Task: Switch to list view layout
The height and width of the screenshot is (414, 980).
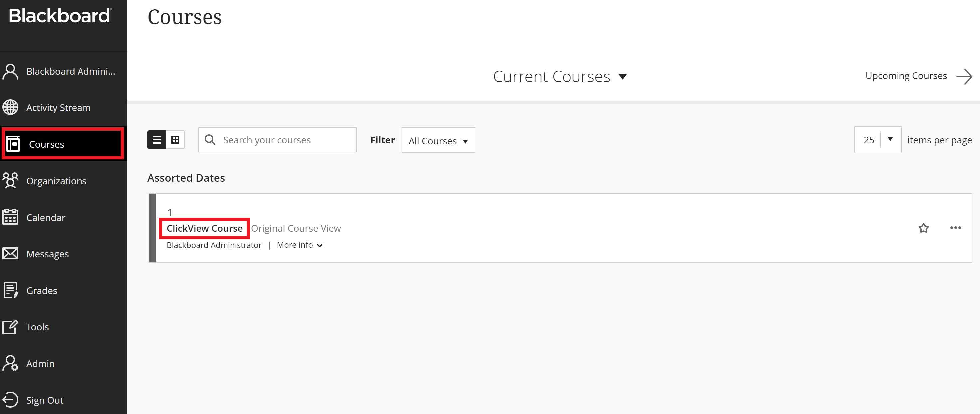Action: pyautogui.click(x=156, y=140)
